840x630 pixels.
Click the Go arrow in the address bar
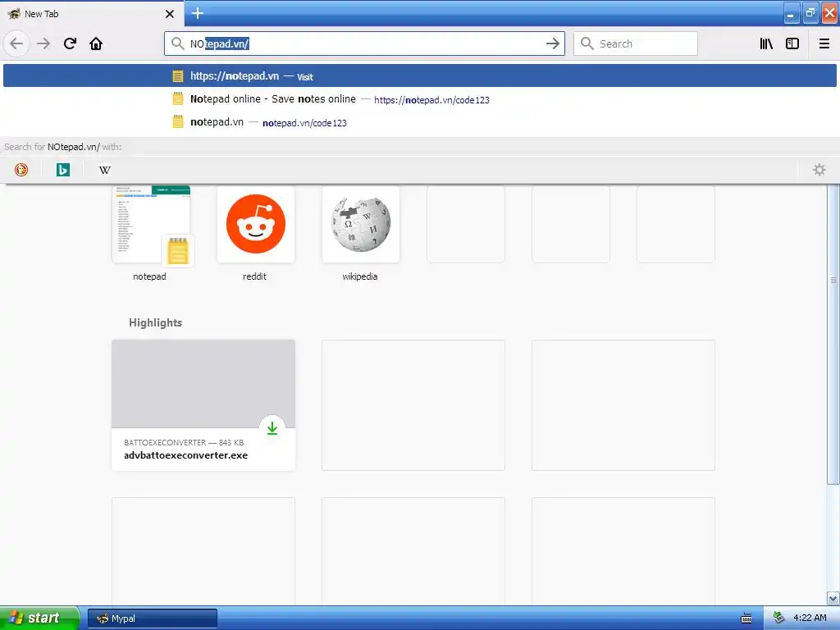552,43
